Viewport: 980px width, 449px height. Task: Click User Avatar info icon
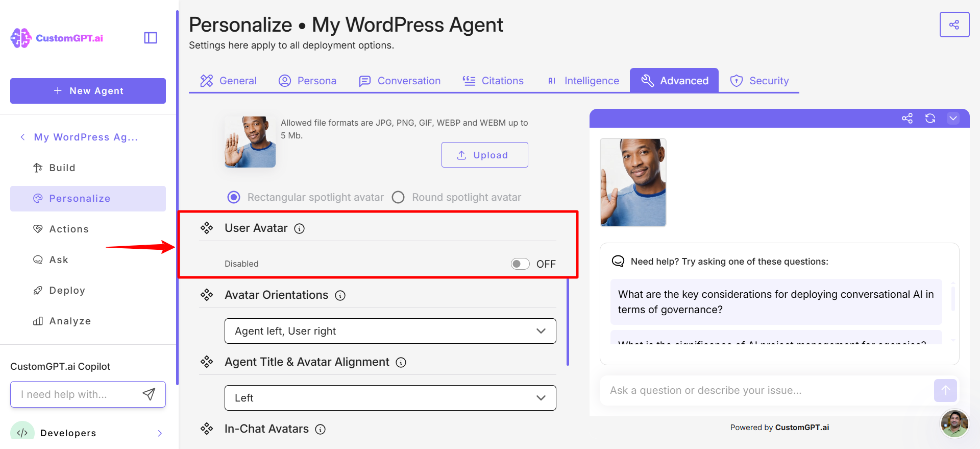point(300,229)
